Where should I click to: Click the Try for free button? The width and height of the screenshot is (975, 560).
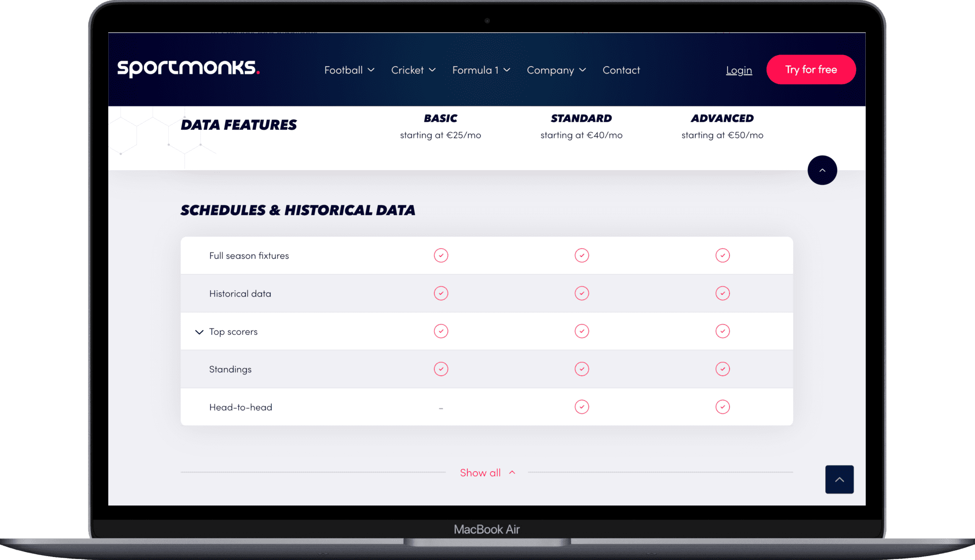click(811, 69)
